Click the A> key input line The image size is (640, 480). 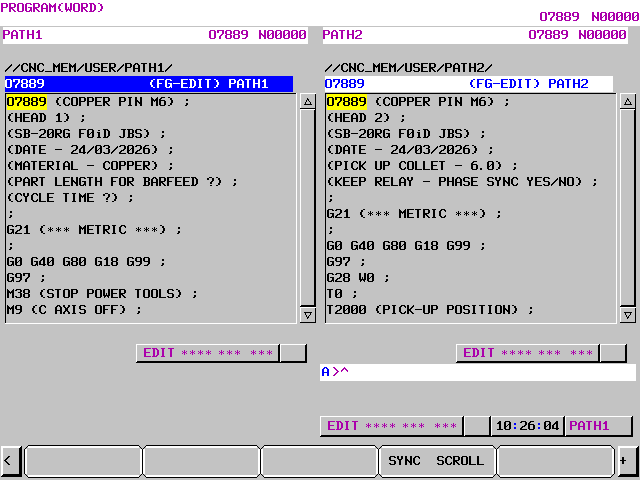[478, 372]
